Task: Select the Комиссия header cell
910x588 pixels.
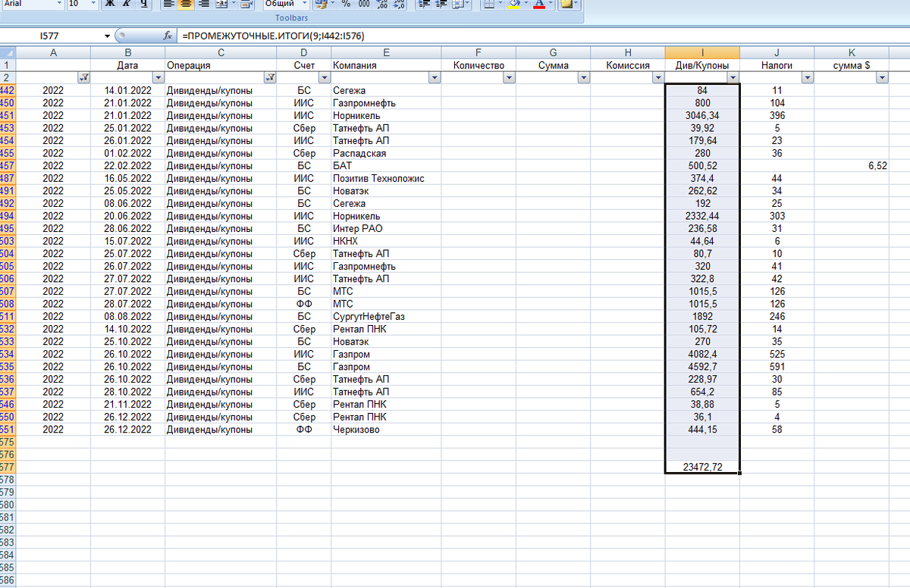Action: [x=628, y=65]
